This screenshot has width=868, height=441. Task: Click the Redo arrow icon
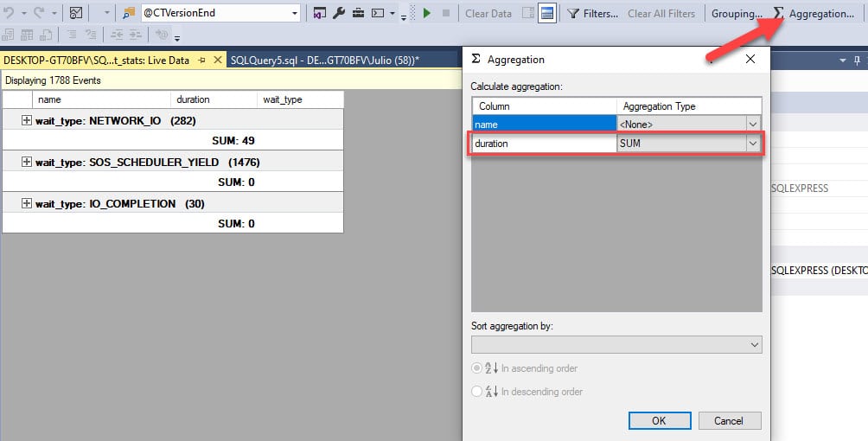(x=38, y=13)
